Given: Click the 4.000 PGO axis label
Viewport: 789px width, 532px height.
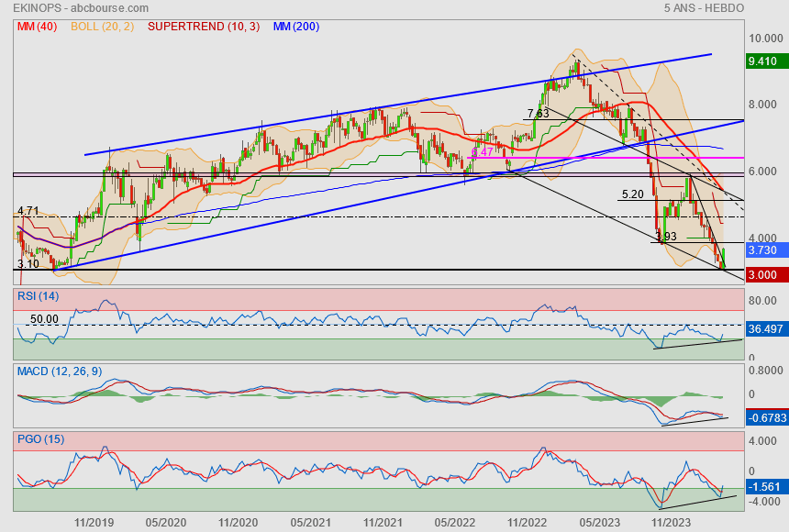Looking at the screenshot, I should point(762,441).
